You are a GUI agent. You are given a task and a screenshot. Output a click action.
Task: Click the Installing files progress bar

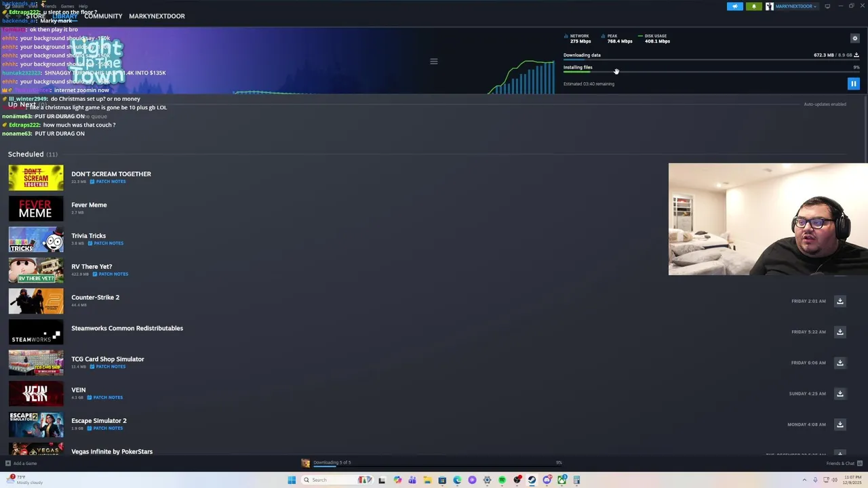click(711, 71)
